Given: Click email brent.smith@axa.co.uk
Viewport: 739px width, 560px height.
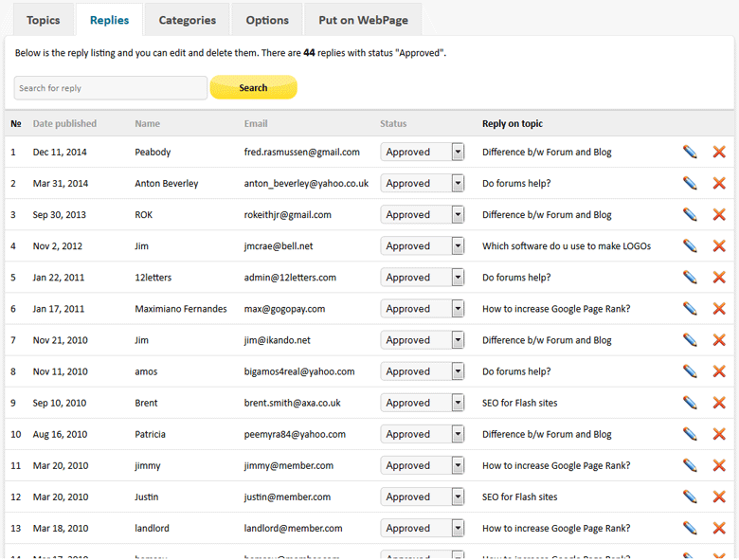Looking at the screenshot, I should pyautogui.click(x=292, y=403).
